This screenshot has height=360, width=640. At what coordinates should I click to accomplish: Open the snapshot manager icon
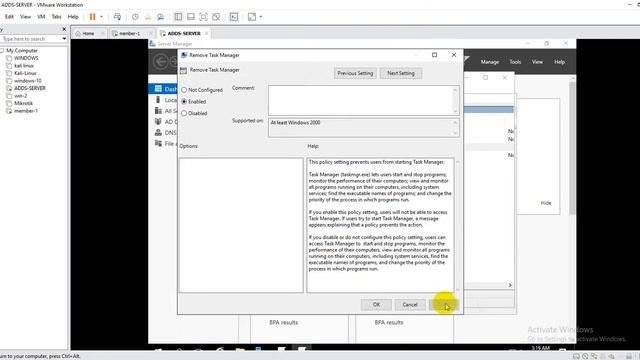[160, 17]
